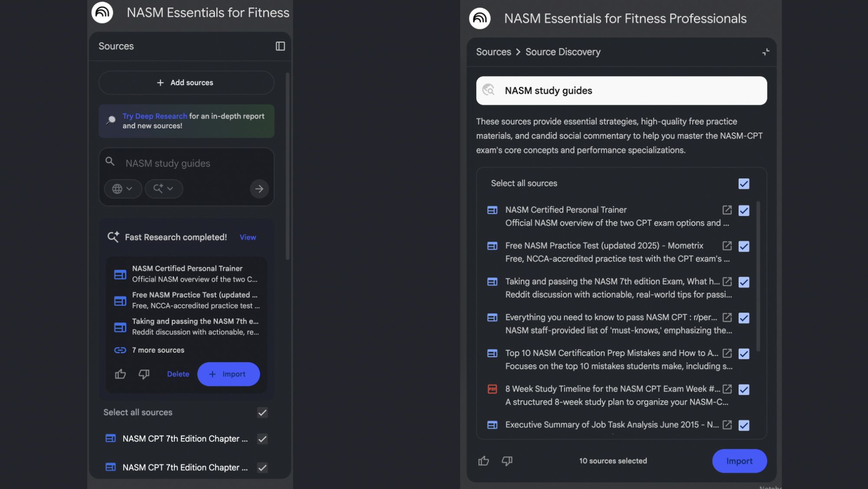This screenshot has height=489, width=868.
Task: Thumbs up the Fast Research results
Action: point(120,374)
